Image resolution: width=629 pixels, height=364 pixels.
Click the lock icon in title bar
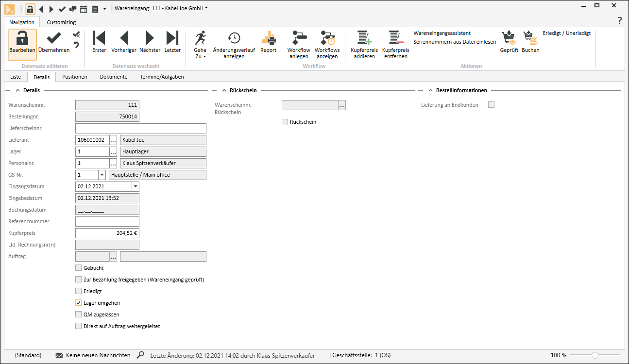[30, 9]
